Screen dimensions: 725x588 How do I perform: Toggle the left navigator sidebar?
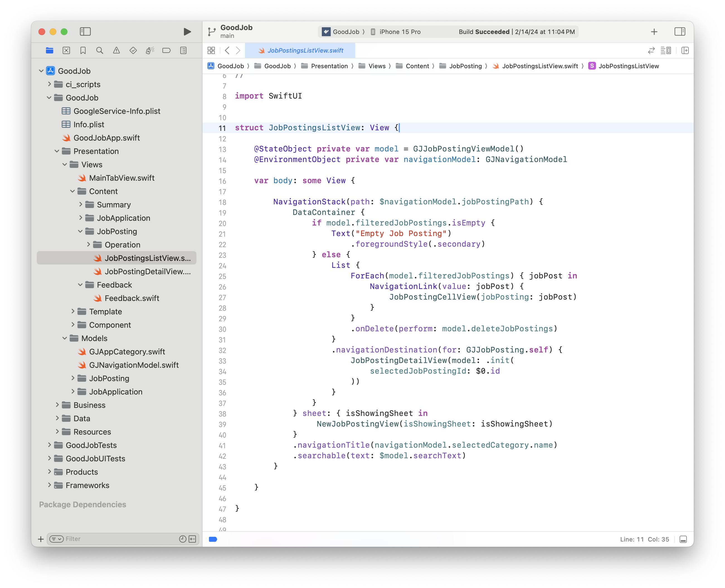85,31
